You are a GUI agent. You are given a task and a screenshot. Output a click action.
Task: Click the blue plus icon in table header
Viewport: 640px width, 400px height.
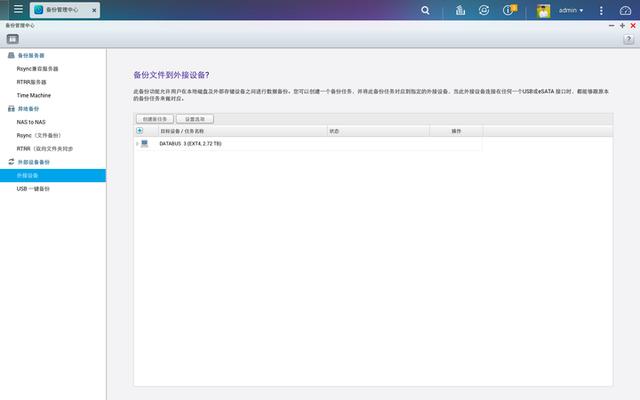[139, 131]
